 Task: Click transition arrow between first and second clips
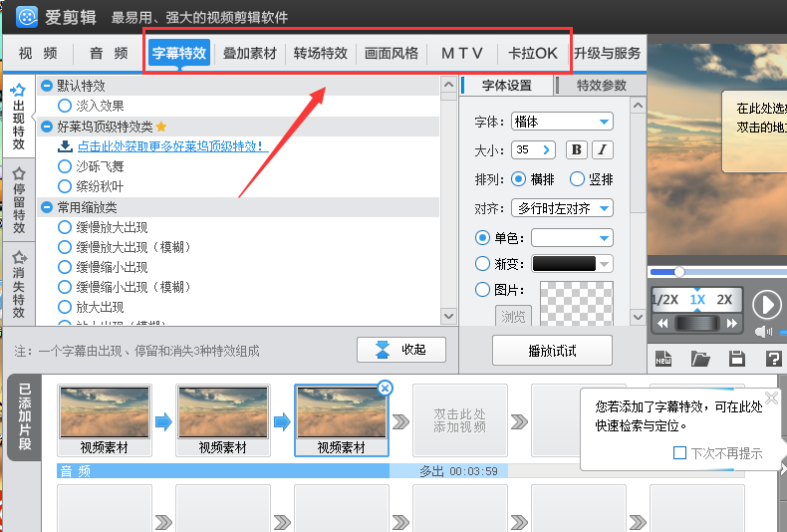pyautogui.click(x=163, y=421)
